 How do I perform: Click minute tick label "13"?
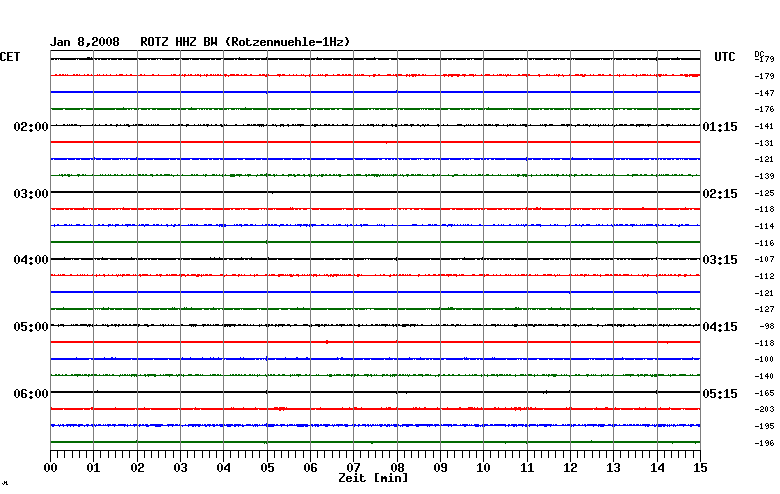pyautogui.click(x=613, y=468)
